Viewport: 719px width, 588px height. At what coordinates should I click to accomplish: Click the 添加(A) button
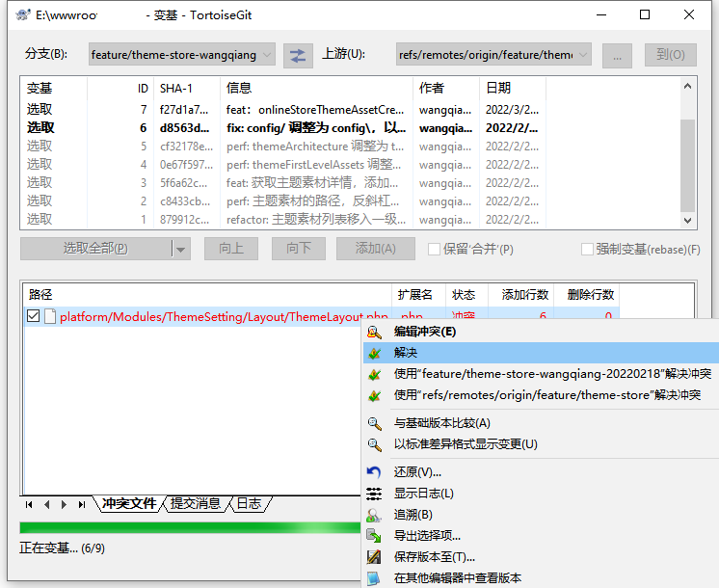[376, 249]
